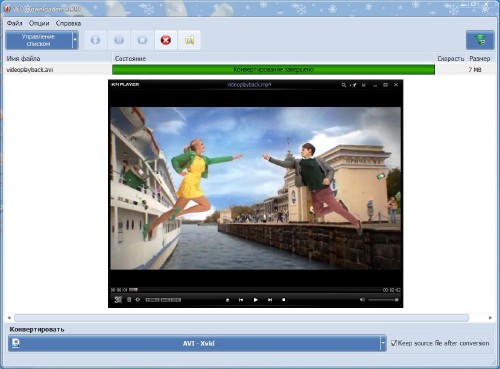Stop playback in KMPlayer
The image size is (500, 369).
(x=284, y=300)
